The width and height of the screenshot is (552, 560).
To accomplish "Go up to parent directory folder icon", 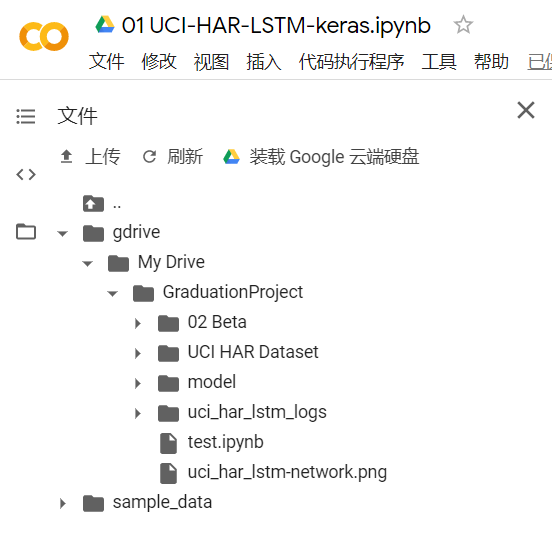I will tap(93, 204).
